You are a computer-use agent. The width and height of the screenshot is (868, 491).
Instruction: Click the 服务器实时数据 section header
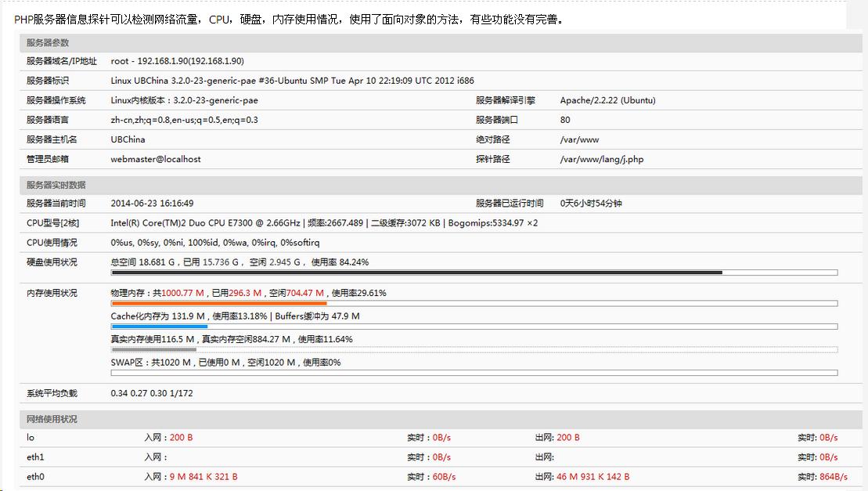441,185
